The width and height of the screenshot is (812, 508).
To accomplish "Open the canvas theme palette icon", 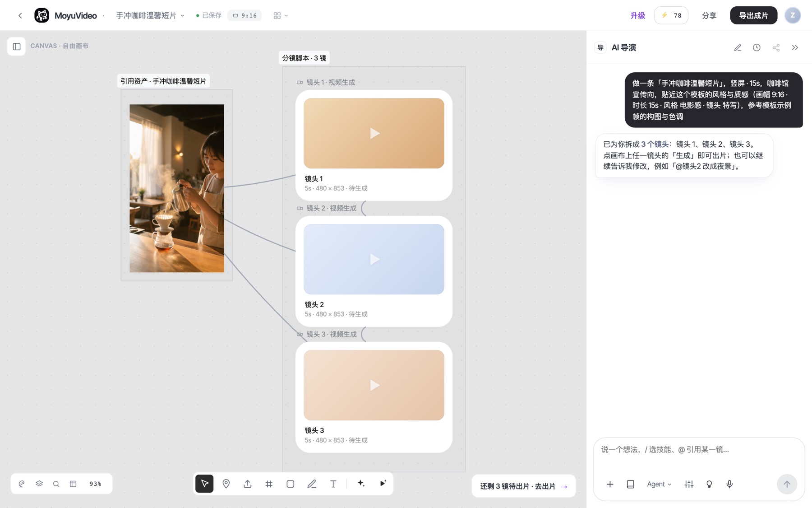I will (x=22, y=484).
